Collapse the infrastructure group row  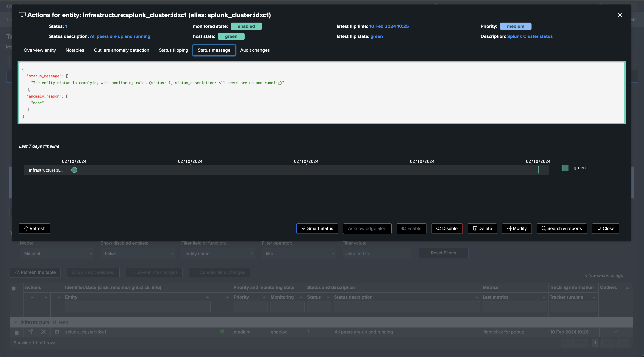pyautogui.click(x=15, y=322)
